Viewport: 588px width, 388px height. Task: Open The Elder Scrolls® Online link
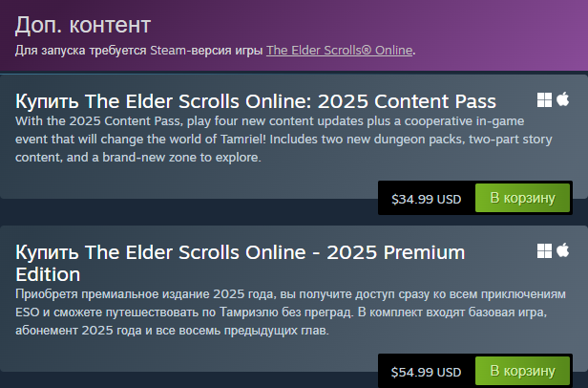coord(340,51)
